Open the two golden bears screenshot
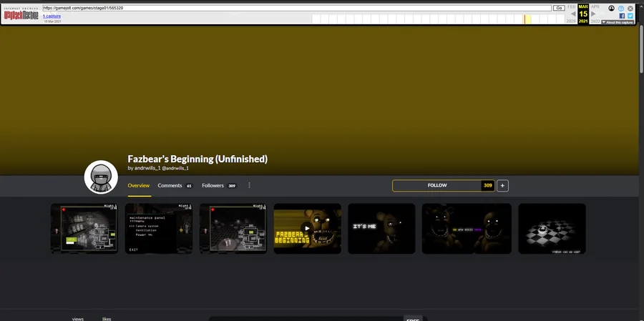Screen dimensions: 644x321 [x=467, y=229]
